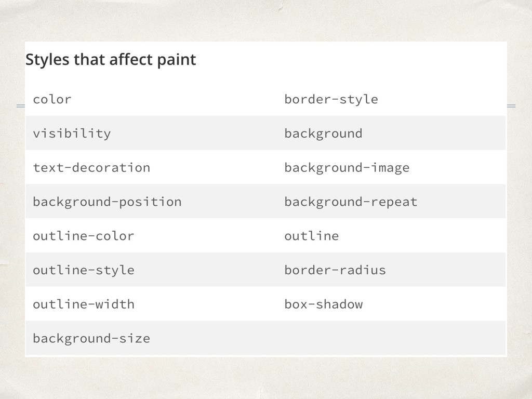532x399 pixels.
Task: Click the 'background-repeat' text
Action: click(351, 202)
